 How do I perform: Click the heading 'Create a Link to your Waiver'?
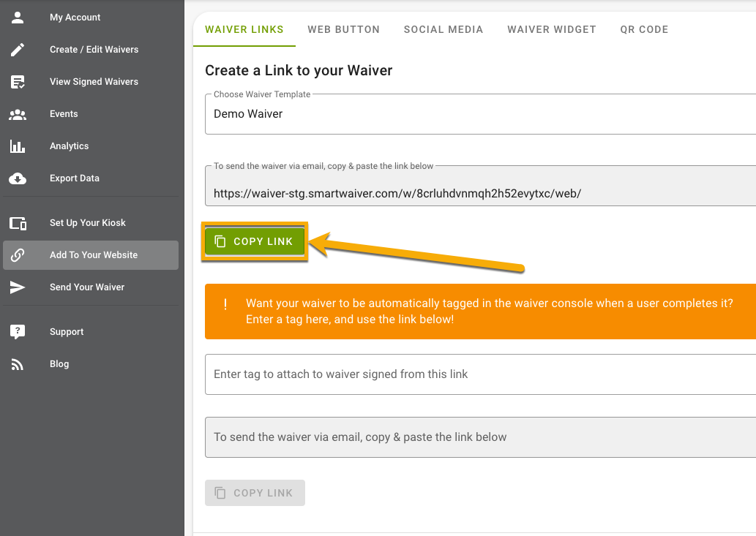point(299,71)
